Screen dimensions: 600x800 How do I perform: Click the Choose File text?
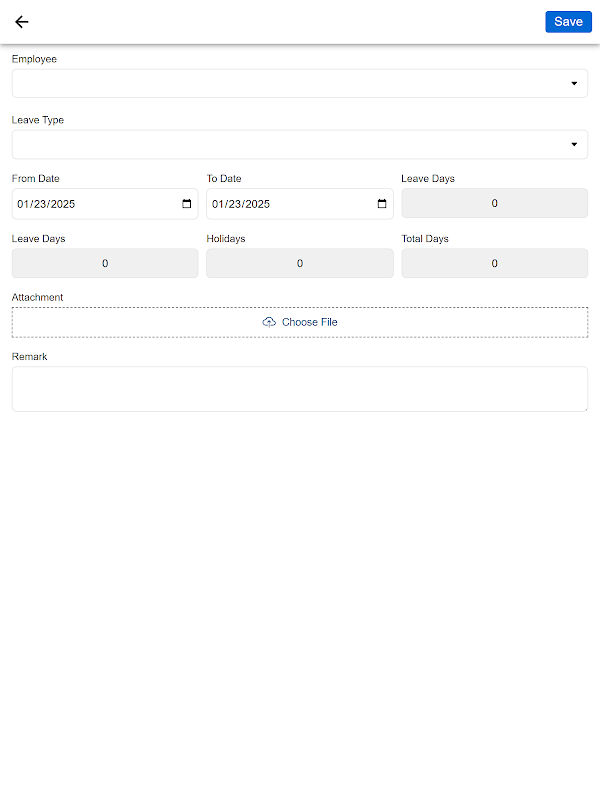(310, 322)
